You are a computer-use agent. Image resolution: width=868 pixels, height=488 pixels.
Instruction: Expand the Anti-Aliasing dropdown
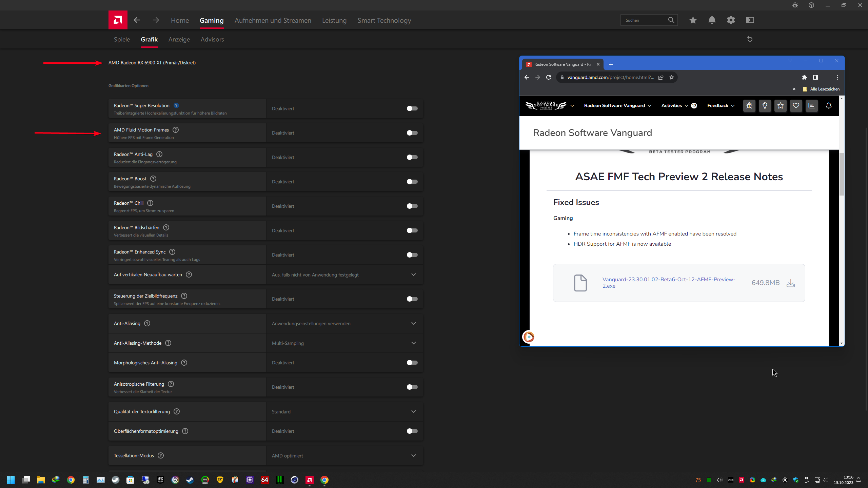413,323
